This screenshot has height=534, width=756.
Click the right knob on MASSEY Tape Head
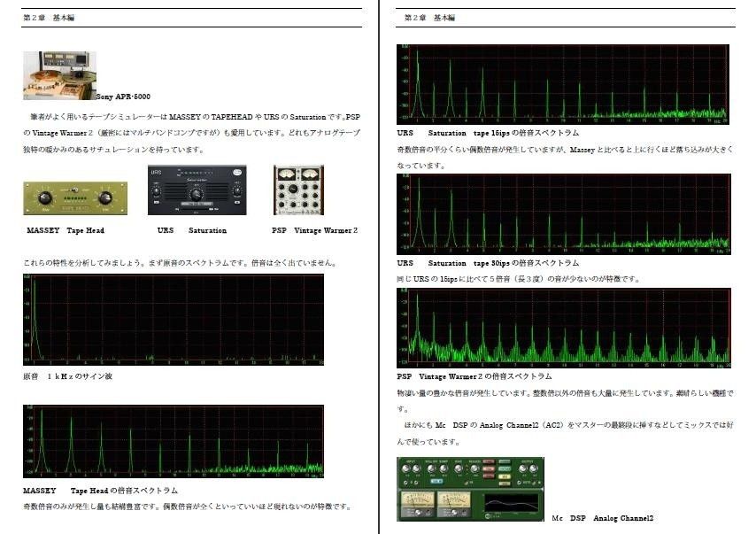(x=105, y=197)
